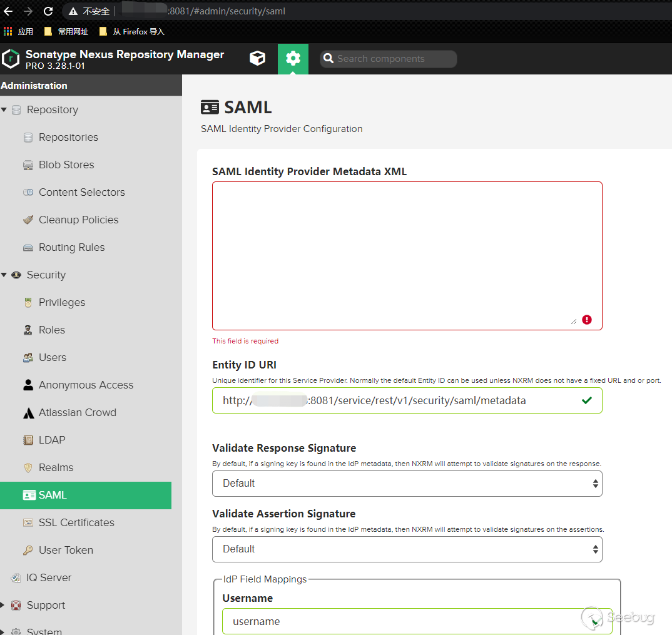Collapse the Repository tree section
This screenshot has width=672, height=635.
coord(4,110)
